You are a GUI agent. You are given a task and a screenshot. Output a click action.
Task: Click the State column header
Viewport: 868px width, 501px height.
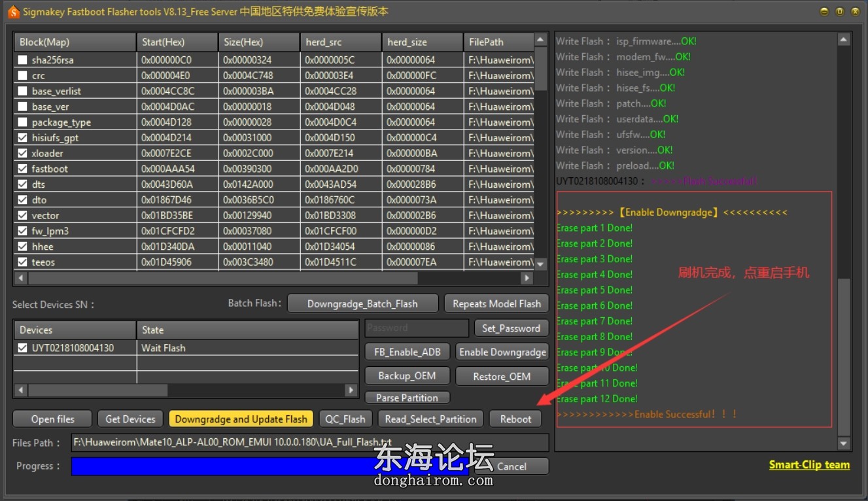coord(248,330)
